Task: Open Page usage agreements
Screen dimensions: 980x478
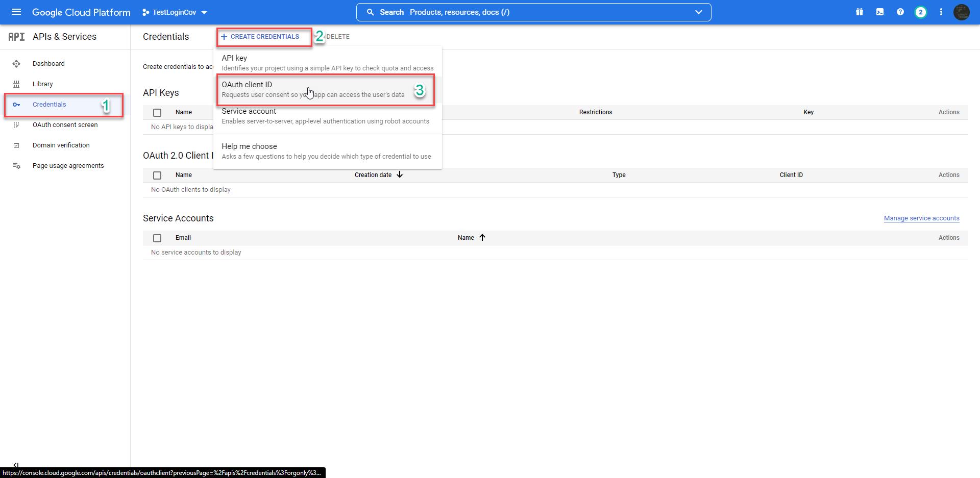Action: click(68, 166)
